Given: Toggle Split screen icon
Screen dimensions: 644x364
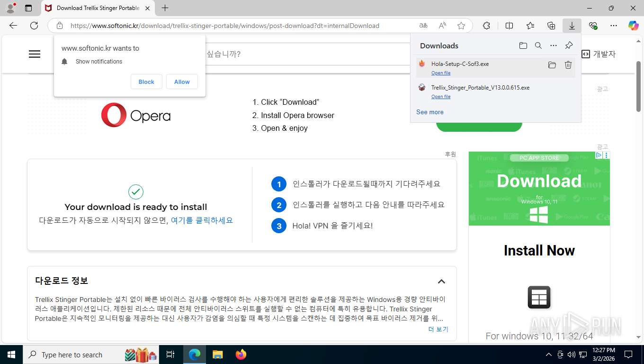Looking at the screenshot, I should click(509, 26).
